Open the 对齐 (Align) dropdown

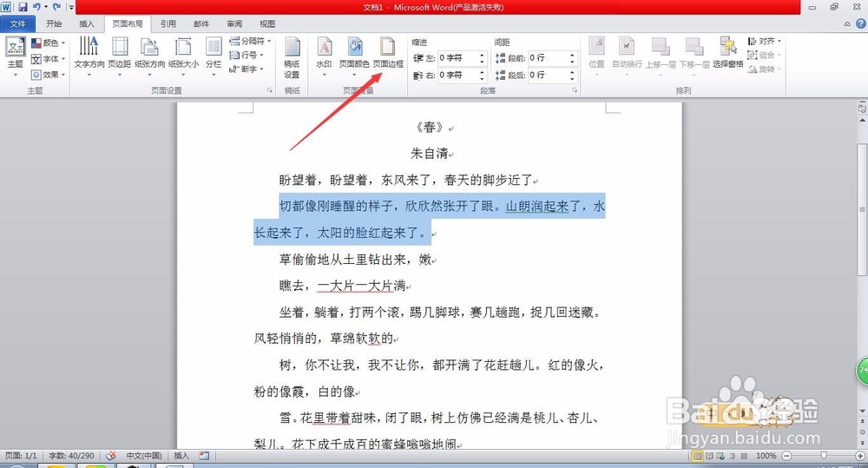tap(764, 41)
